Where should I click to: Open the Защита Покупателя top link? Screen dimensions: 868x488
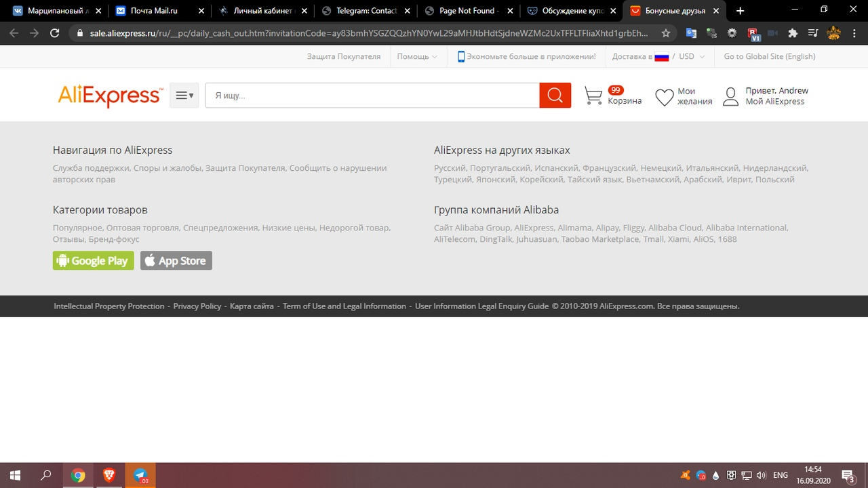pyautogui.click(x=344, y=56)
